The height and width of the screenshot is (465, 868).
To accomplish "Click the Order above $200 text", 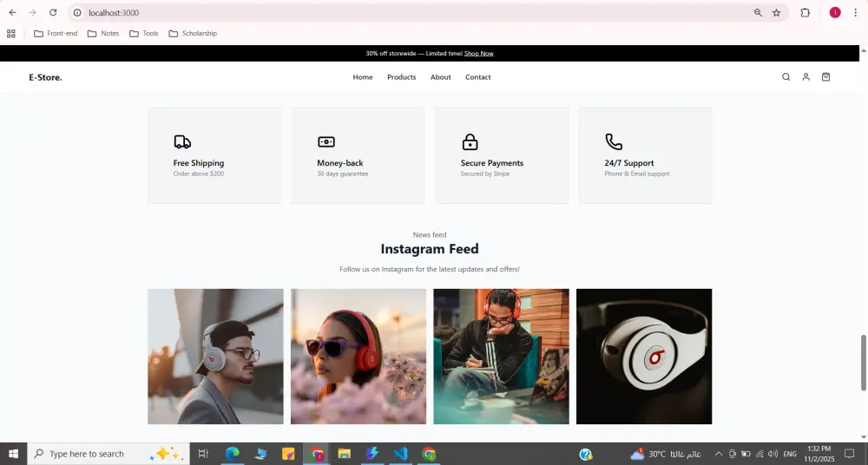I will (199, 174).
